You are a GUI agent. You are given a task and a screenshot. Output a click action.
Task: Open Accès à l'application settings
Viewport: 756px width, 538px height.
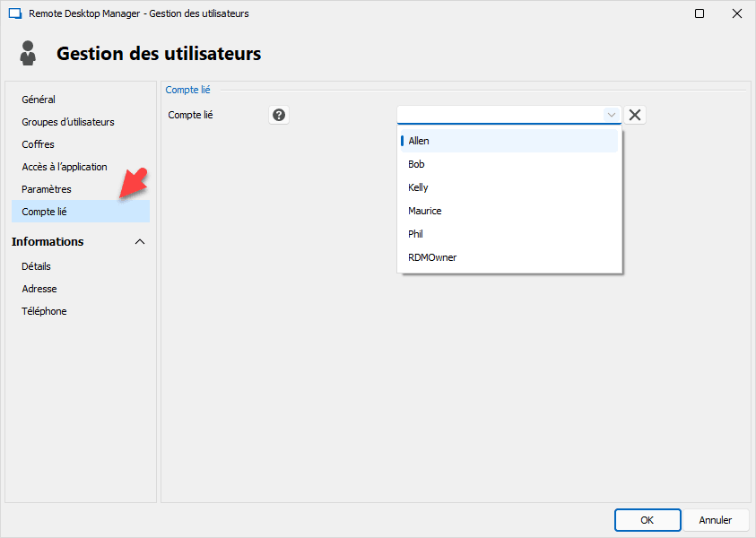(65, 167)
